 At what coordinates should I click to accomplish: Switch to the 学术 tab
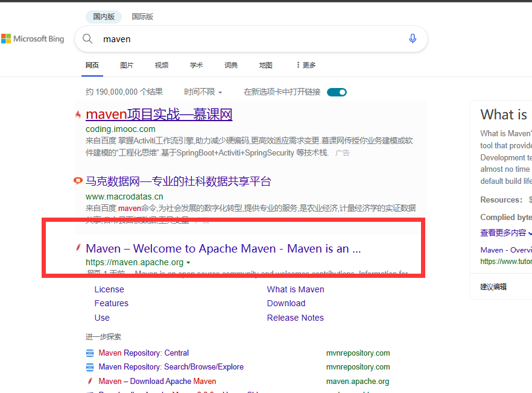[x=196, y=65]
